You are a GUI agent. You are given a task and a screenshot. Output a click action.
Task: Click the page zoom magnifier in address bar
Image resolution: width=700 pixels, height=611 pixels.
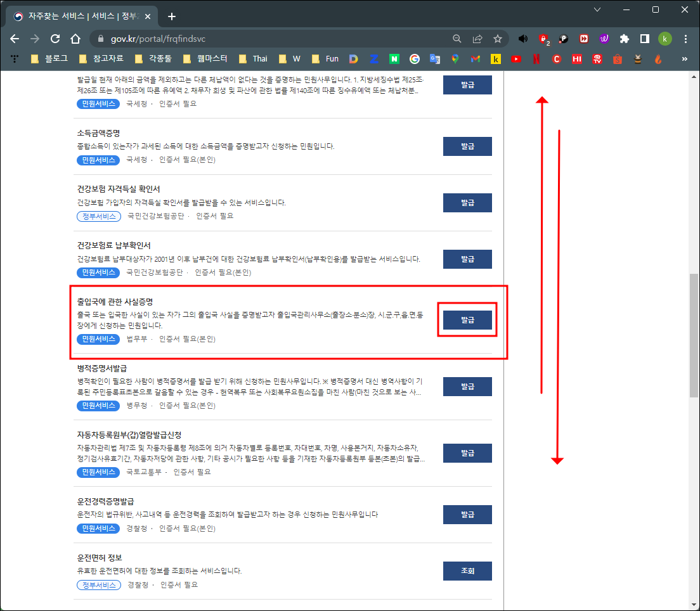click(457, 39)
